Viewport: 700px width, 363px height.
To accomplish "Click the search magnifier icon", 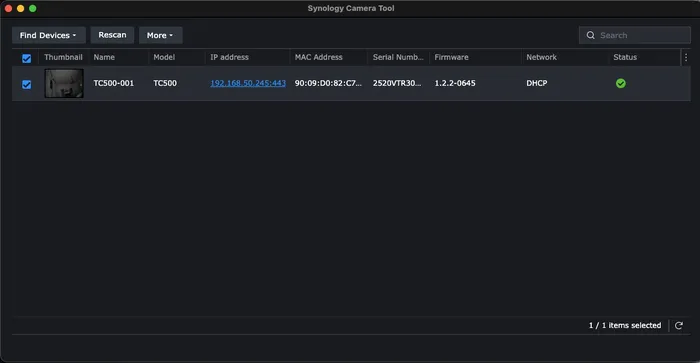I will [x=590, y=35].
